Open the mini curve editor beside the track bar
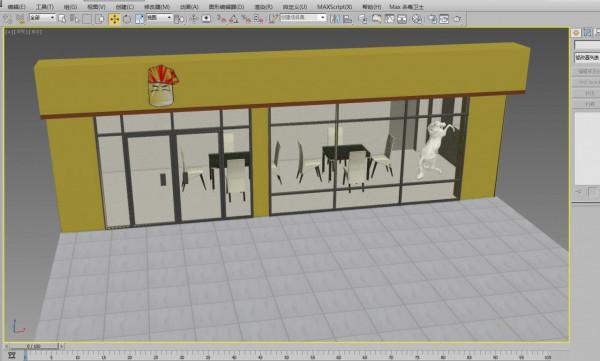 pos(11,355)
